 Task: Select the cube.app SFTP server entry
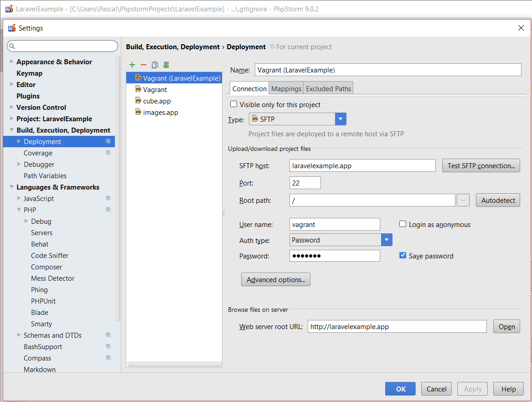tap(156, 101)
